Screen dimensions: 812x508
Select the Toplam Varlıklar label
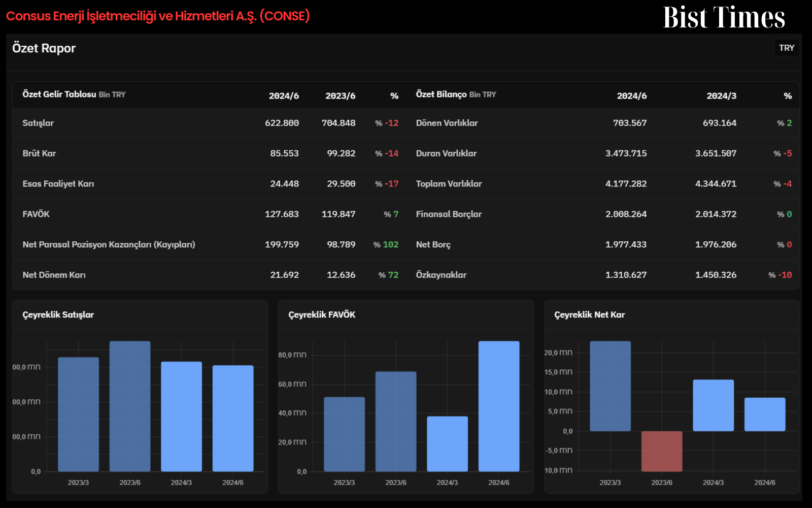point(449,184)
